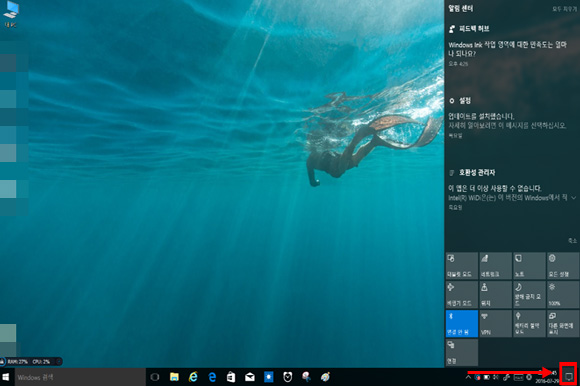Open the Windows Start menu
580x387 pixels.
coord(6,377)
